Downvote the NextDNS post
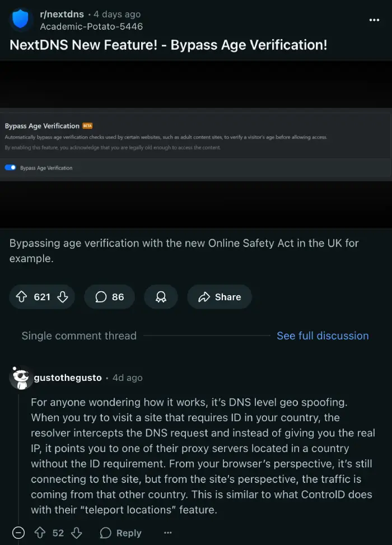The height and width of the screenshot is (545, 392). (x=63, y=297)
